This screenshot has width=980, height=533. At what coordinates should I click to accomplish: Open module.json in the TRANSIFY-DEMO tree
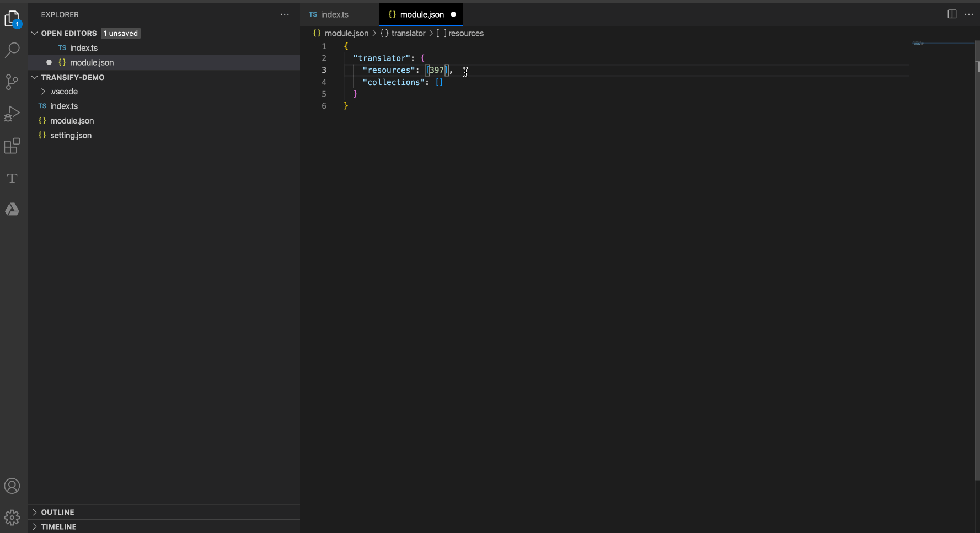pyautogui.click(x=164, y=121)
